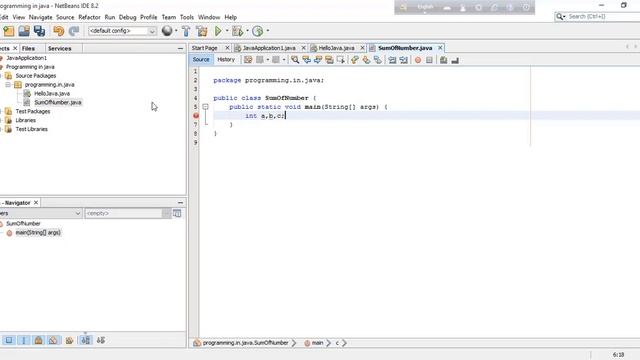Viewport: 640px width, 360px height.
Task: Toggle Sort by Name in Navigator
Action: point(86,340)
